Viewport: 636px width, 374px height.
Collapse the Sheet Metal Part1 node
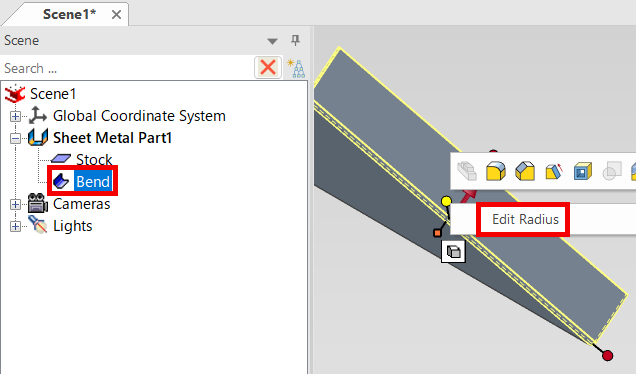click(x=15, y=138)
